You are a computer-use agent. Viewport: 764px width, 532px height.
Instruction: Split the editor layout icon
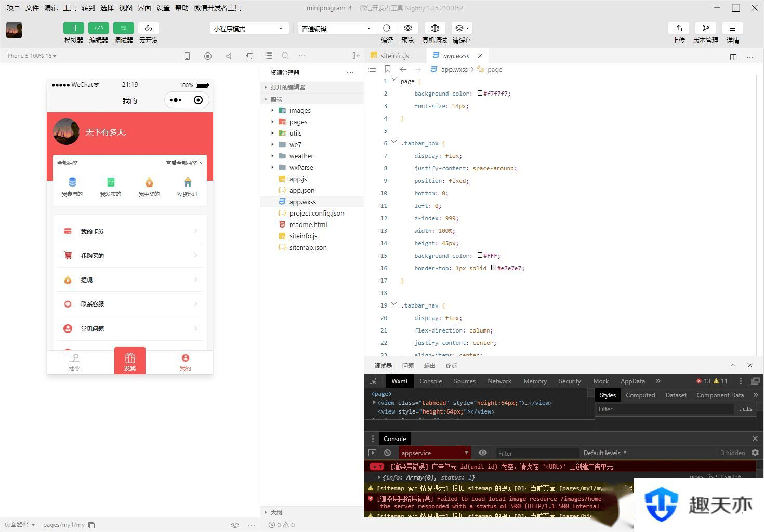point(733,57)
